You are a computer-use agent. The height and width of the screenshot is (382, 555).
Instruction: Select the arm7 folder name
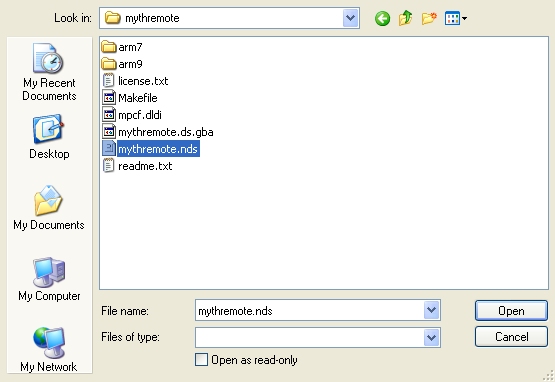tap(130, 47)
